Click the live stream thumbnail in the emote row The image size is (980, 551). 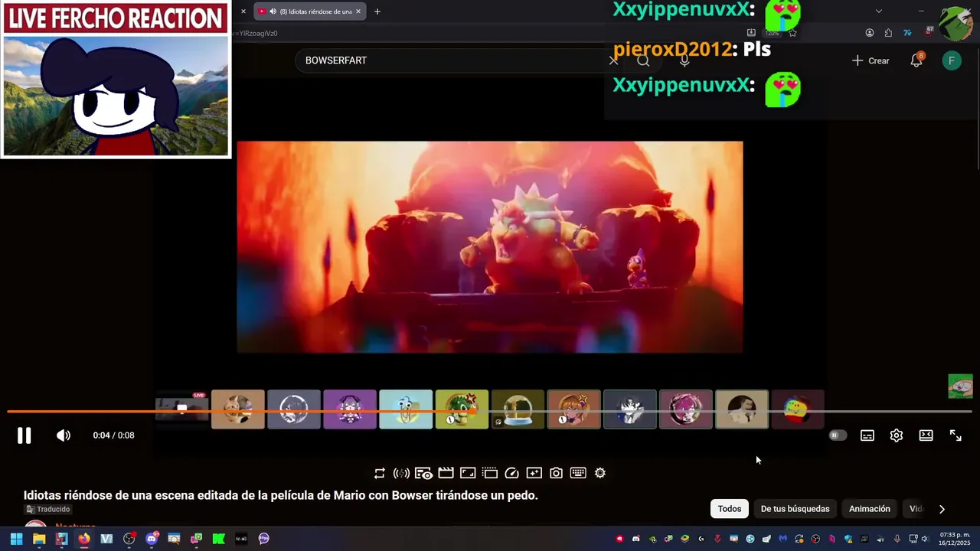click(x=182, y=409)
